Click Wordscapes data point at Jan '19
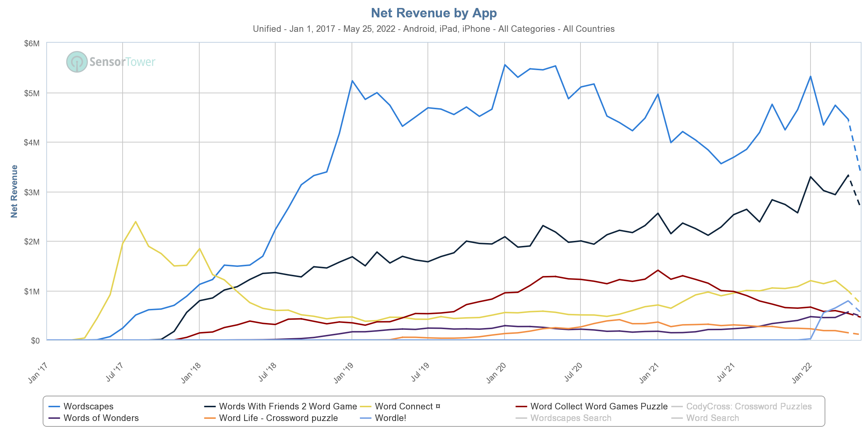Viewport: 868px width, 434px height. click(352, 81)
